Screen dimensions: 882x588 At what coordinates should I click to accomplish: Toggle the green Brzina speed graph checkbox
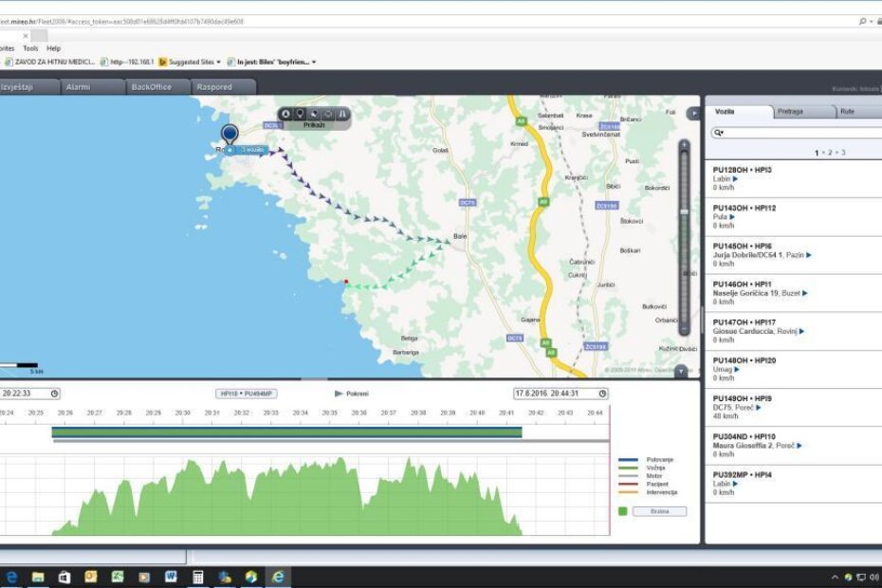[623, 511]
